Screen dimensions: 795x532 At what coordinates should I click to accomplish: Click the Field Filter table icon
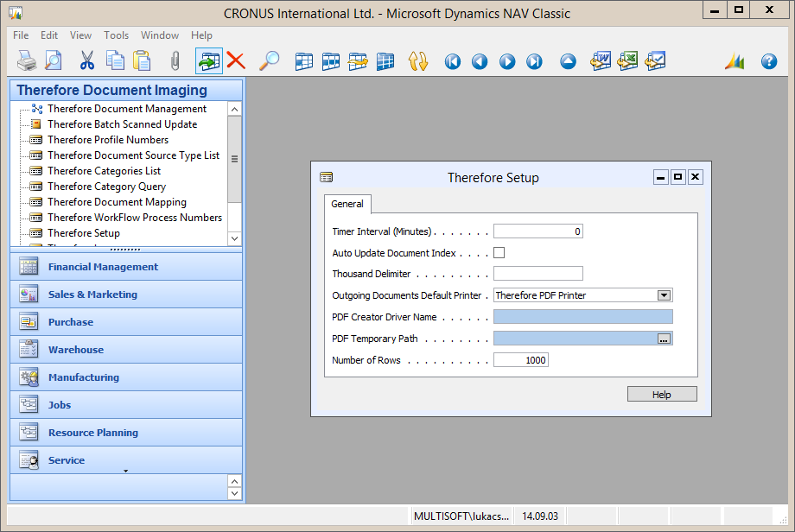pos(303,61)
